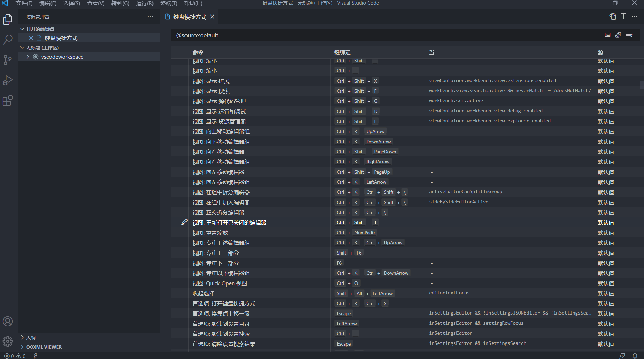This screenshot has height=359, width=644.
Task: Open the Run and Debug view
Action: click(x=8, y=80)
